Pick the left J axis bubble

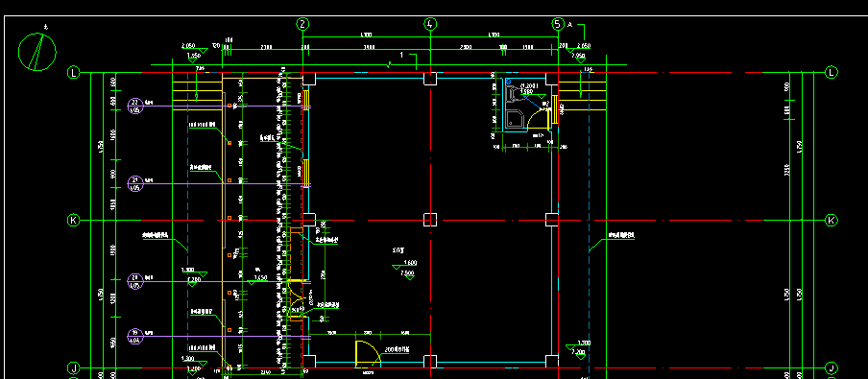[74, 367]
